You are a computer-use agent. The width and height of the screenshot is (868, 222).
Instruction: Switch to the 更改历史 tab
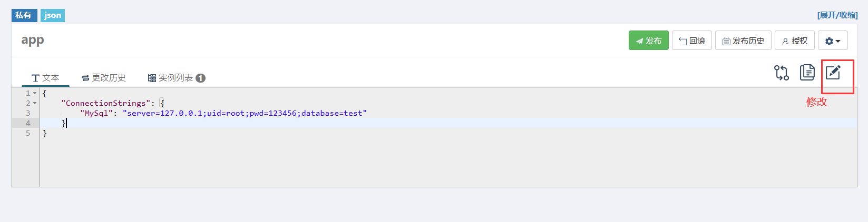(x=104, y=78)
